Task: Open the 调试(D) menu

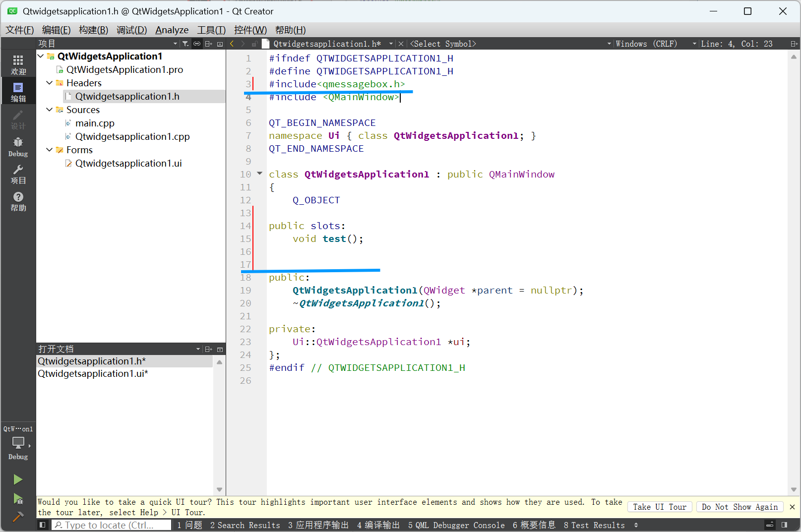Action: coord(131,30)
